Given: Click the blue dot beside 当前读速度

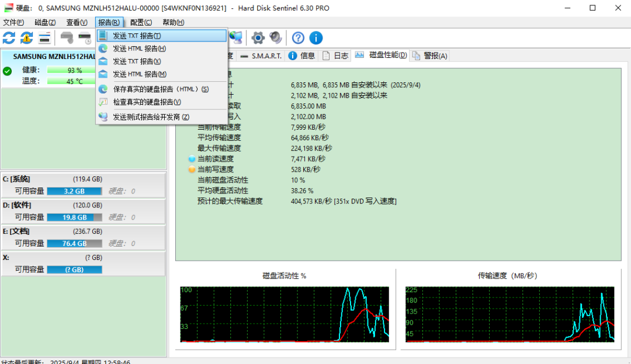Looking at the screenshot, I should 192,159.
